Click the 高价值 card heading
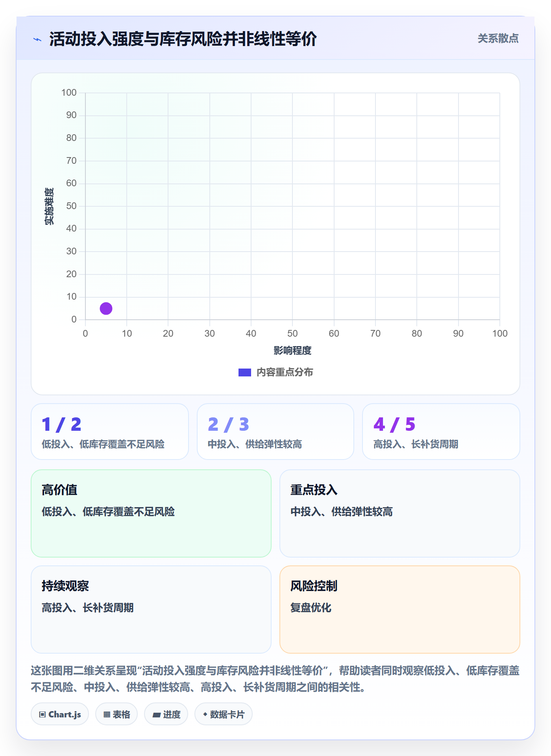Screen dimensions: 551x756 (59, 490)
